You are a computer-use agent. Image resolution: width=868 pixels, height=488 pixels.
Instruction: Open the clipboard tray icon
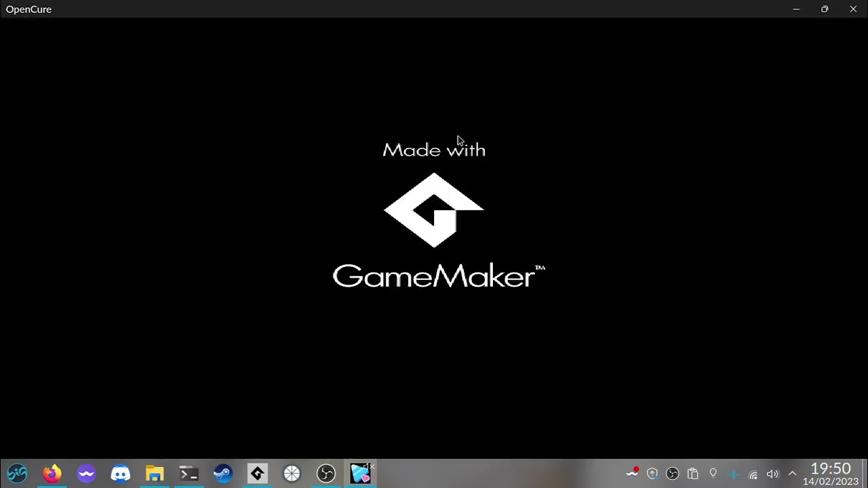pos(692,474)
